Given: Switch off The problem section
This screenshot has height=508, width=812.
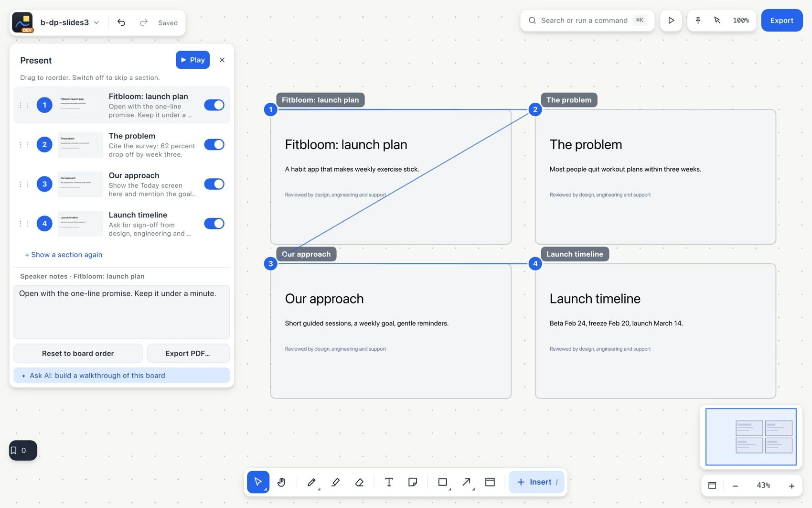Looking at the screenshot, I should coord(214,145).
